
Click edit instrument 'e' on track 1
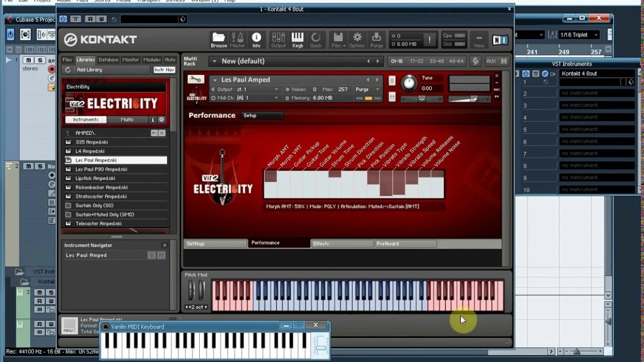pos(52,78)
